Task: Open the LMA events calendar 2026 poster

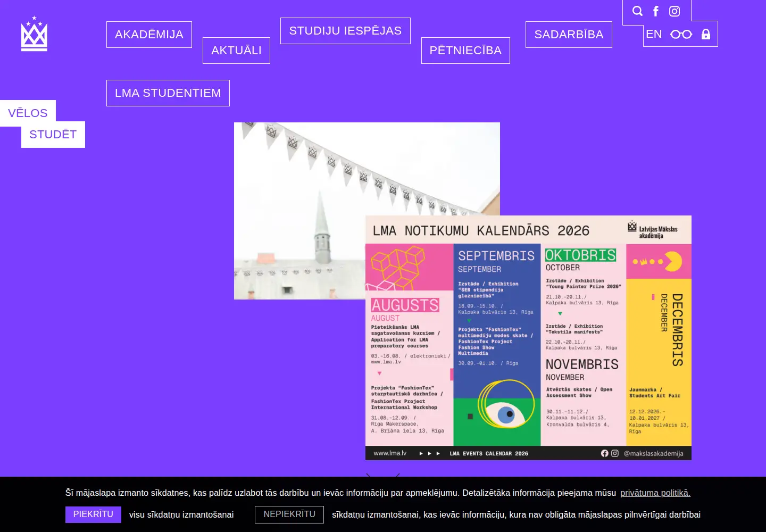Action: (528, 338)
